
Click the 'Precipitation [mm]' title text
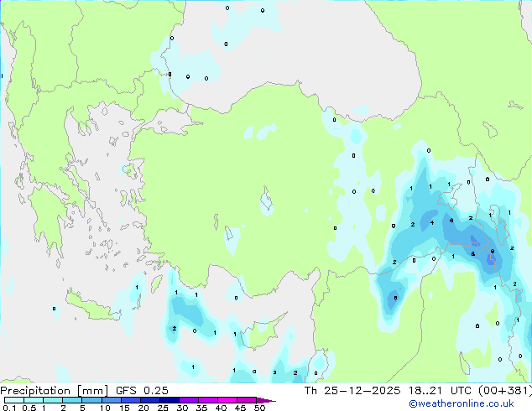point(55,391)
